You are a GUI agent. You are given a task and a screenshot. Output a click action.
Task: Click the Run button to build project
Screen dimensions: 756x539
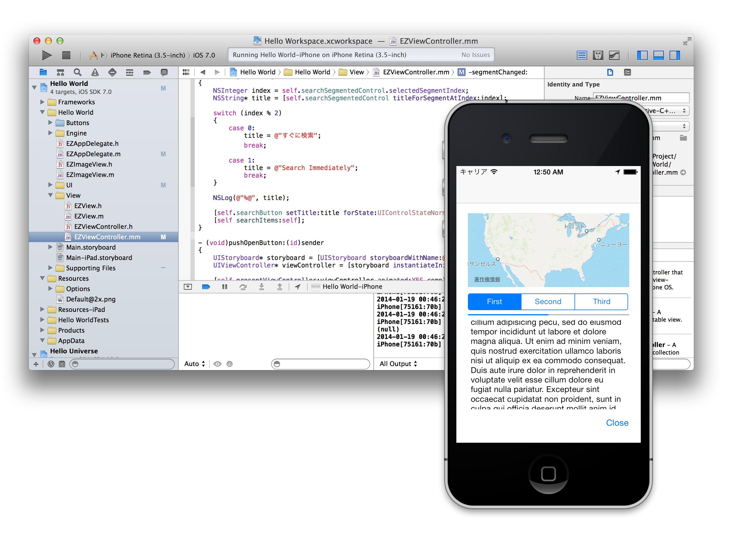point(47,55)
